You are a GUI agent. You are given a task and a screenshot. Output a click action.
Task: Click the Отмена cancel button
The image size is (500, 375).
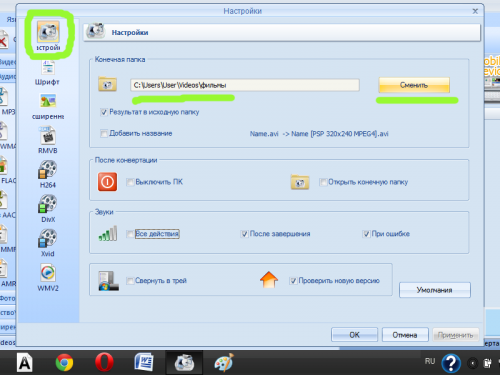[405, 335]
